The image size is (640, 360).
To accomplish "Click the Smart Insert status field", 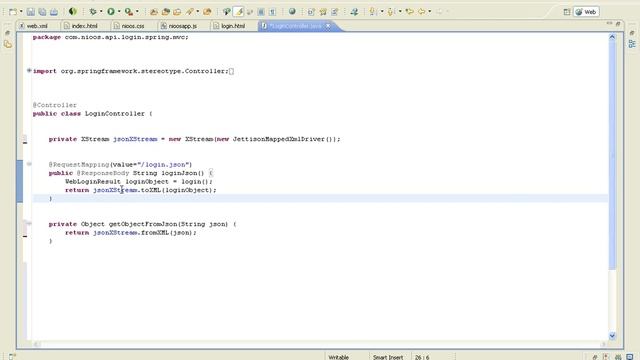I will click(388, 357).
